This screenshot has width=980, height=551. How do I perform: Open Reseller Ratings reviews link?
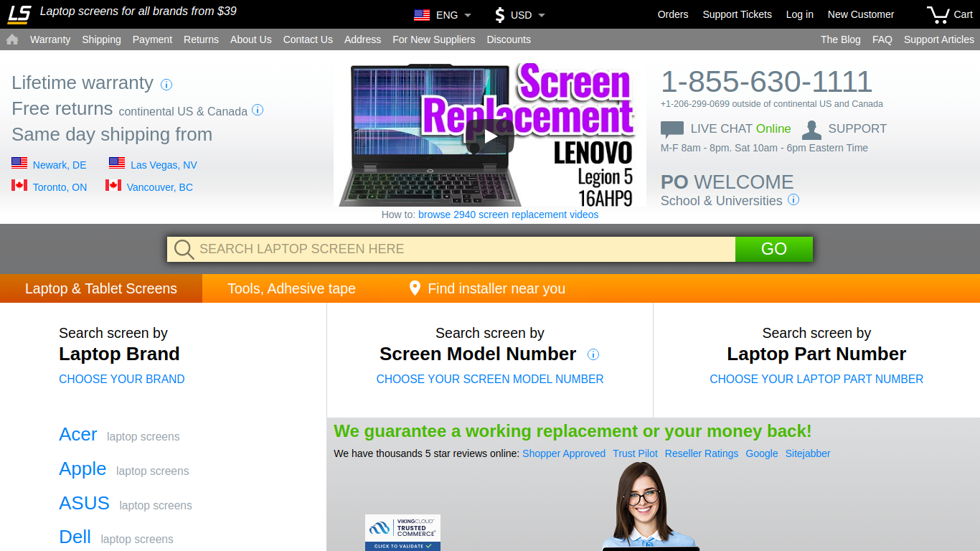pyautogui.click(x=702, y=453)
